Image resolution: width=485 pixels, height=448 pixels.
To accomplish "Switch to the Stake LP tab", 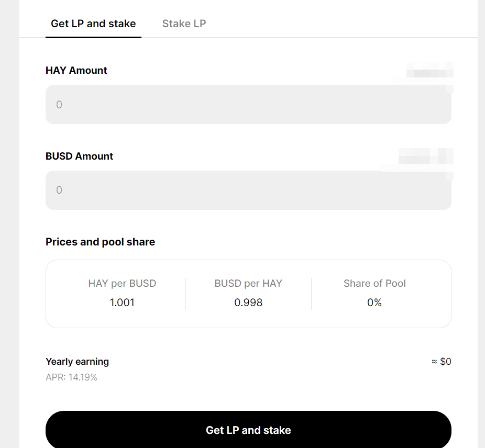I will [x=184, y=23].
